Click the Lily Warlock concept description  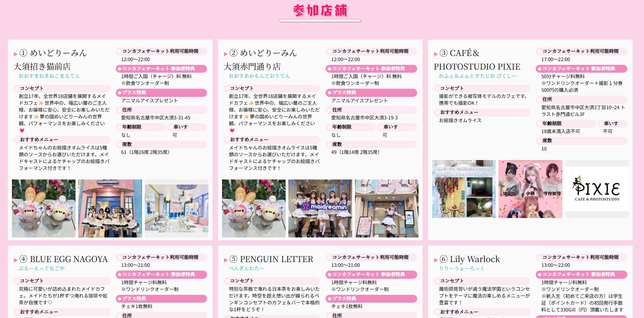coord(484,296)
